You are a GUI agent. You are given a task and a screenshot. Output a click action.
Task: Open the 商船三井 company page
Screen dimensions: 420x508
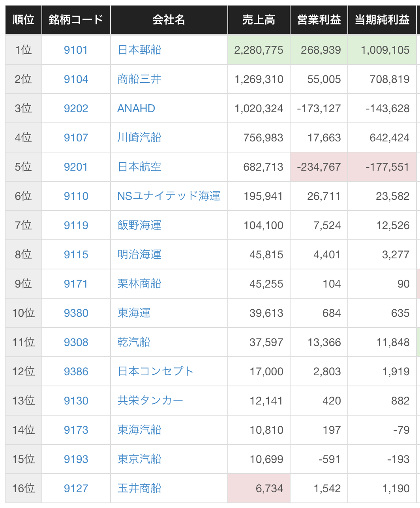click(139, 79)
